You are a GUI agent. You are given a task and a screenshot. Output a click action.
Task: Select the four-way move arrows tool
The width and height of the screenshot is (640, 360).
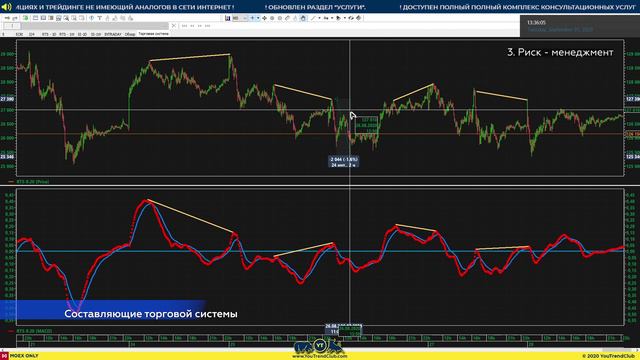[264, 18]
